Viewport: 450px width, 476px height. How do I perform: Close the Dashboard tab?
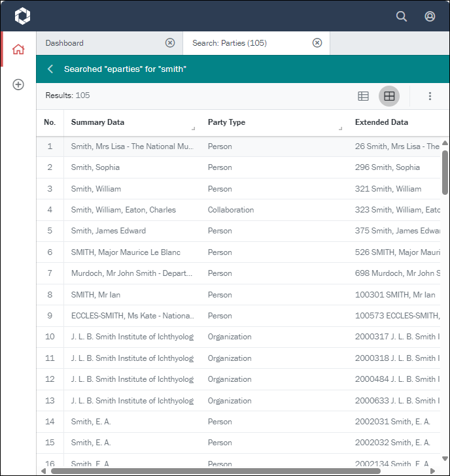coord(170,43)
